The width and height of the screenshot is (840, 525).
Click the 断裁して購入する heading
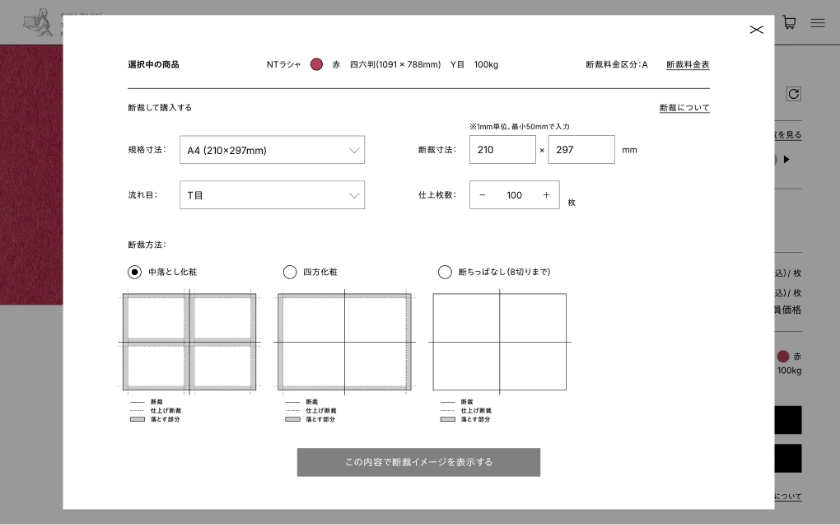(160, 108)
